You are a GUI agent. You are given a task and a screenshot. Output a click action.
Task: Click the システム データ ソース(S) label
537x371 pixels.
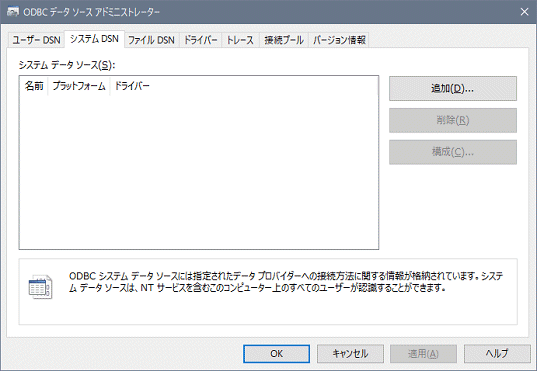click(67, 65)
